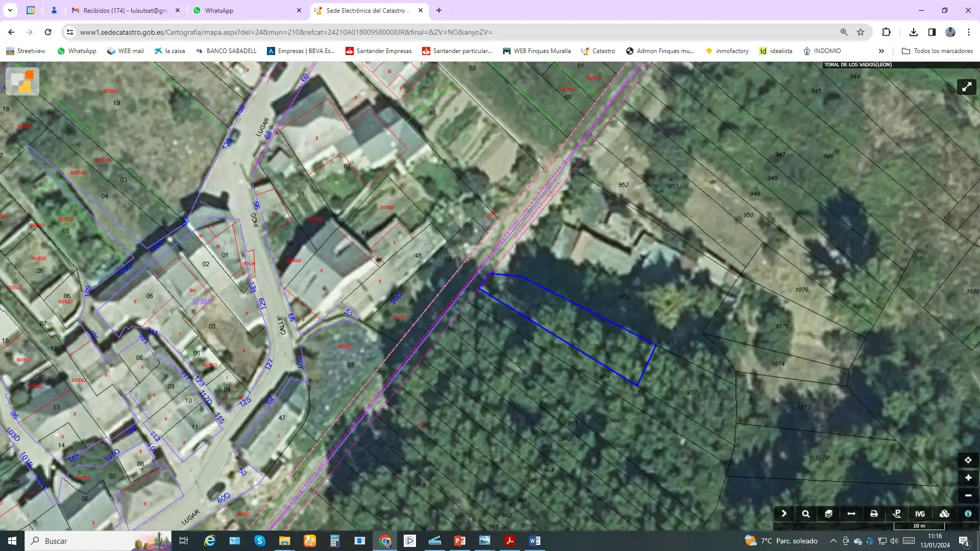Screen dimensions: 980x551
Task: Click parcel number 1076 on the map
Action: tap(802, 290)
